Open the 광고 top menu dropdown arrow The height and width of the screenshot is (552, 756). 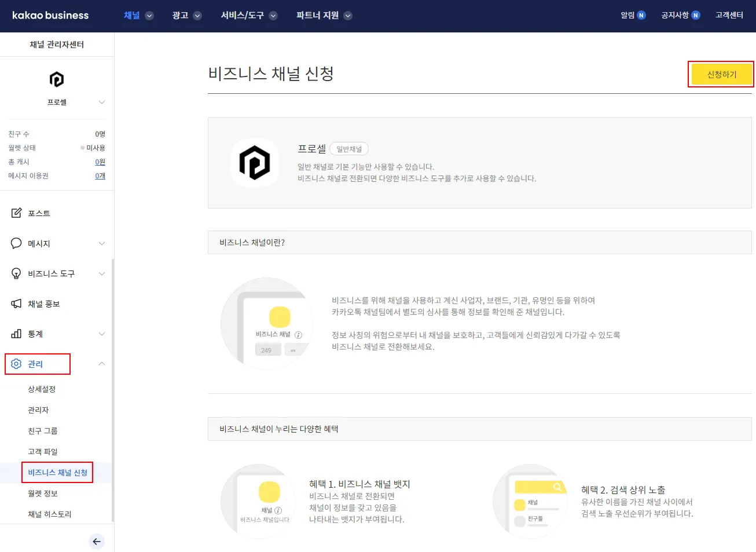pos(197,16)
